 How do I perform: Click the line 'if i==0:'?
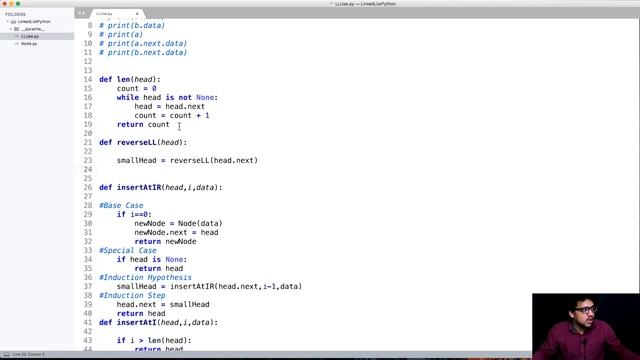134,214
